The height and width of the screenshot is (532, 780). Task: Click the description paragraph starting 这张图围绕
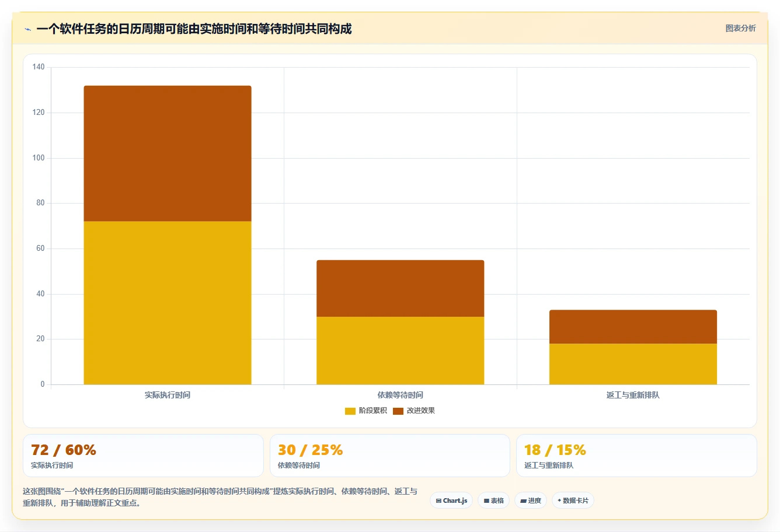tap(220, 497)
